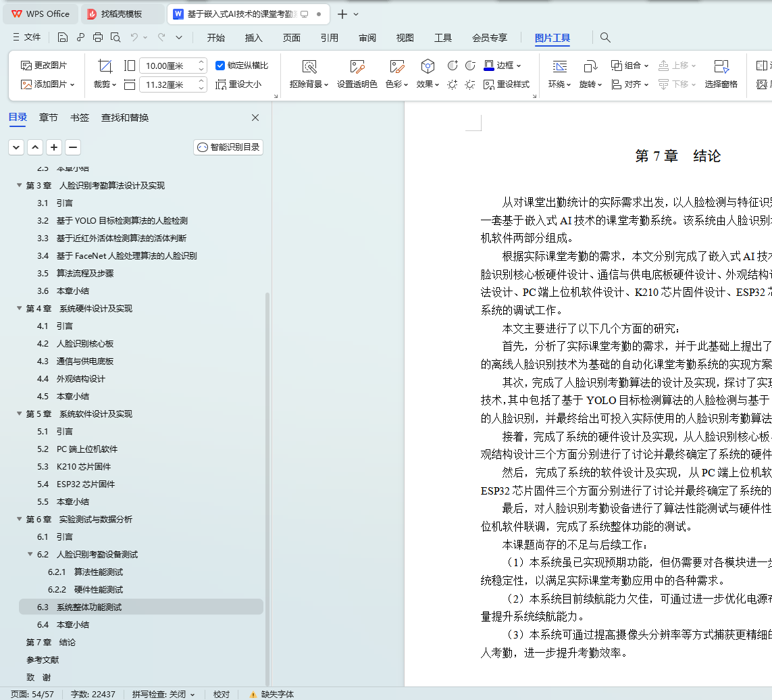Click the minus button in outline toolbar
Image resolution: width=772 pixels, height=700 pixels.
(x=73, y=147)
